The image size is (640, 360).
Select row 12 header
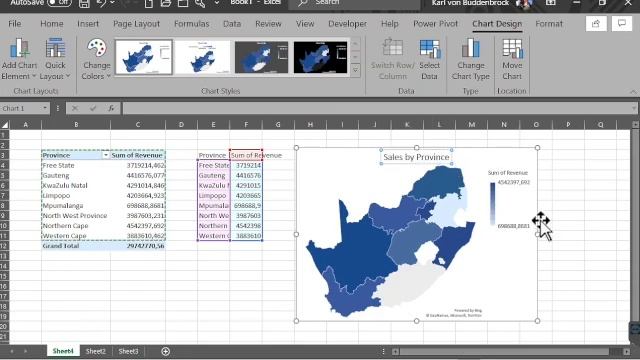pyautogui.click(x=4, y=246)
